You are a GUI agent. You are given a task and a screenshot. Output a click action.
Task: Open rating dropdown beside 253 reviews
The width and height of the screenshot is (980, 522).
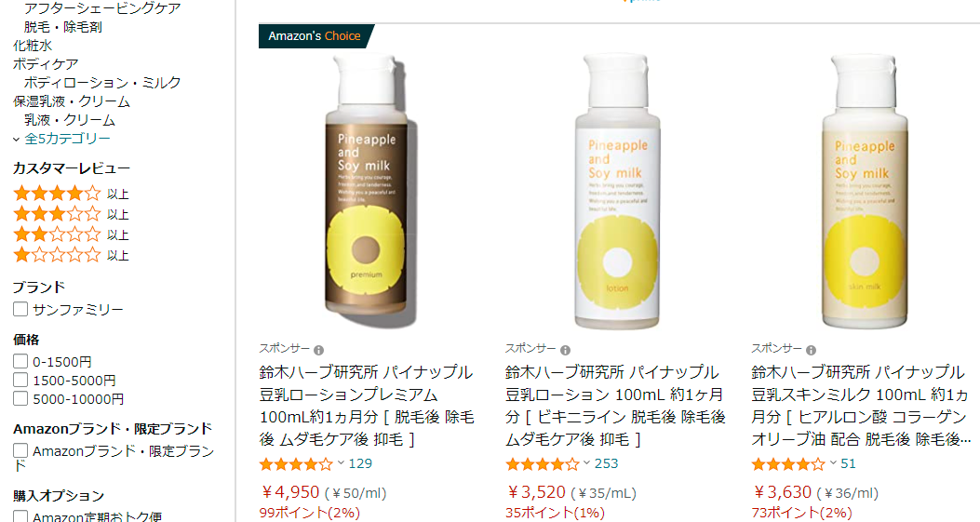[x=586, y=463]
